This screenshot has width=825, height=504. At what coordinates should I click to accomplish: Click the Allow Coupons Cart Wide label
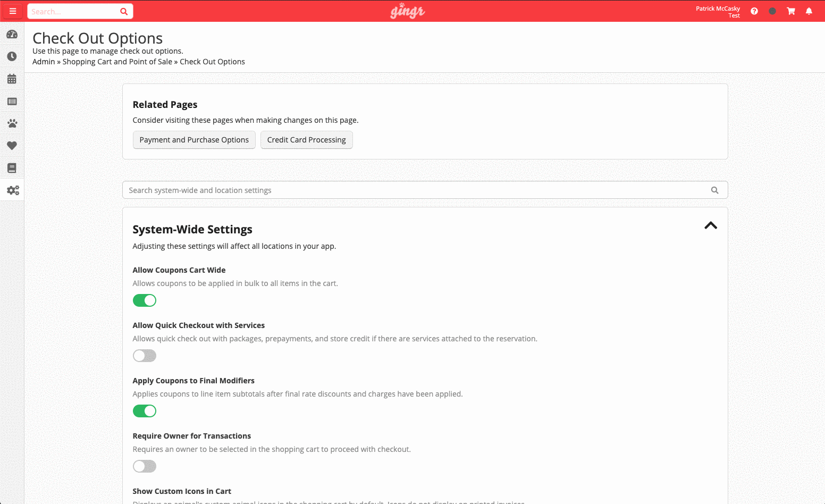[x=179, y=270]
